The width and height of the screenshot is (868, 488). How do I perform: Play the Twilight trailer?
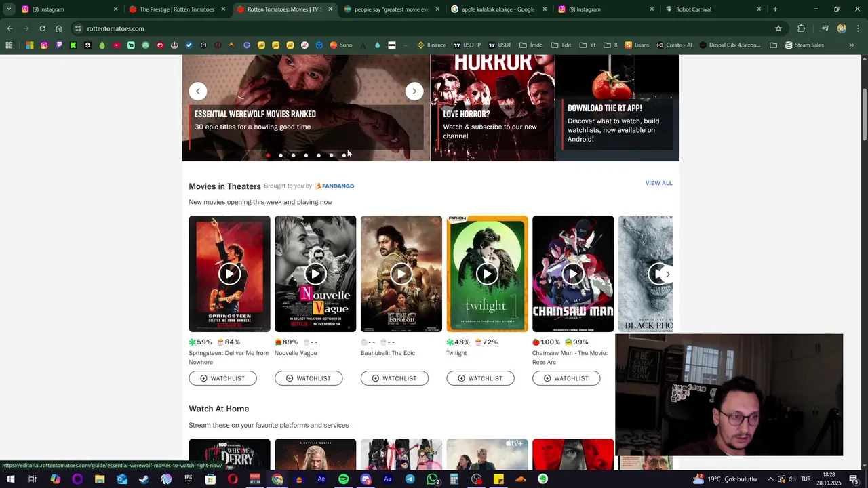[x=487, y=274]
